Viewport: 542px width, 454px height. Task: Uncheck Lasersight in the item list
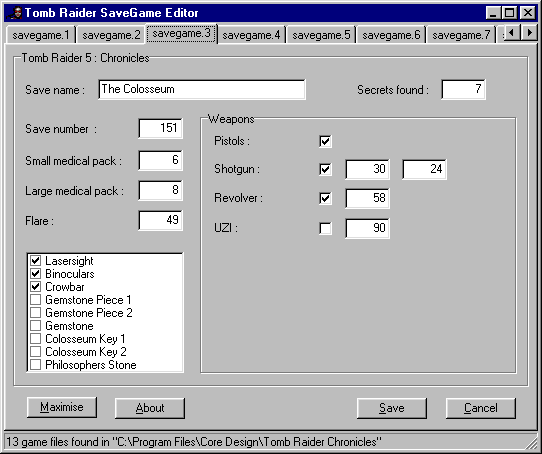(36, 261)
